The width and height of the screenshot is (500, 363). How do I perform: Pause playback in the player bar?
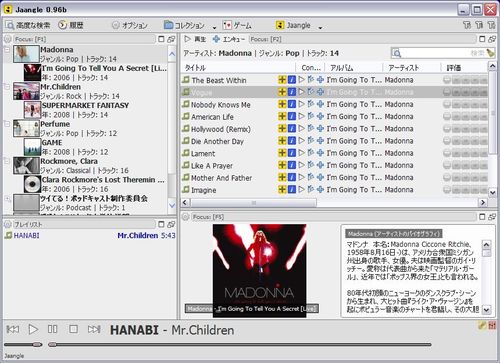[x=52, y=329]
